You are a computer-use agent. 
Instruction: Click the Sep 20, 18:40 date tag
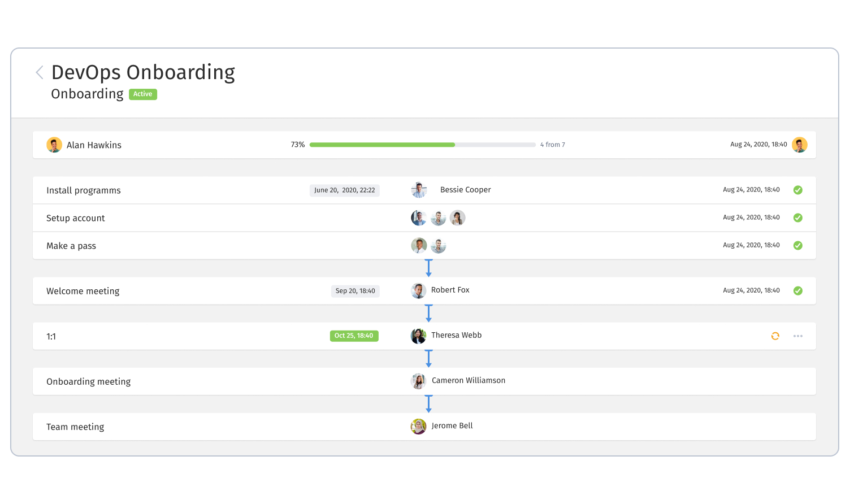[355, 291]
